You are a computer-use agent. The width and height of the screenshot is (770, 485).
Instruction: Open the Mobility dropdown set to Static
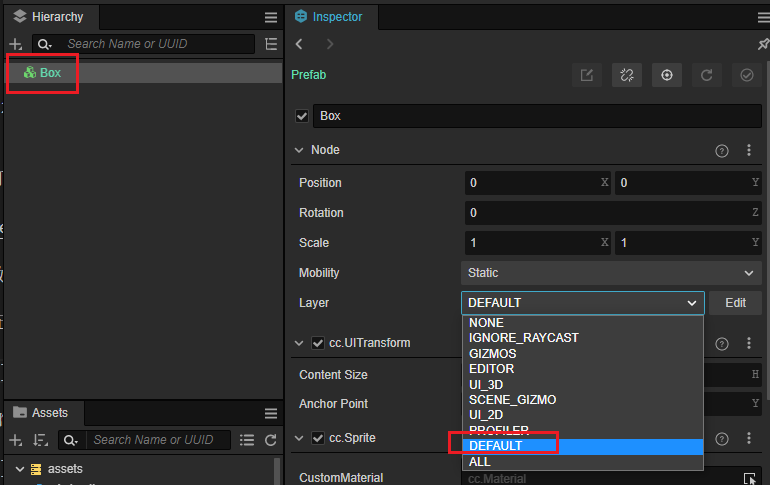click(x=611, y=273)
